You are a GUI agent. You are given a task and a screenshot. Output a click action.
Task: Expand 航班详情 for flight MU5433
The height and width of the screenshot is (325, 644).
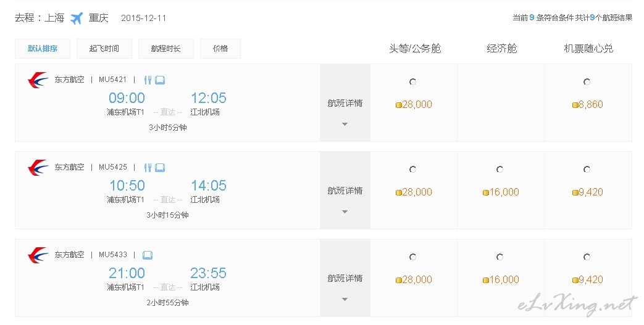click(x=345, y=278)
